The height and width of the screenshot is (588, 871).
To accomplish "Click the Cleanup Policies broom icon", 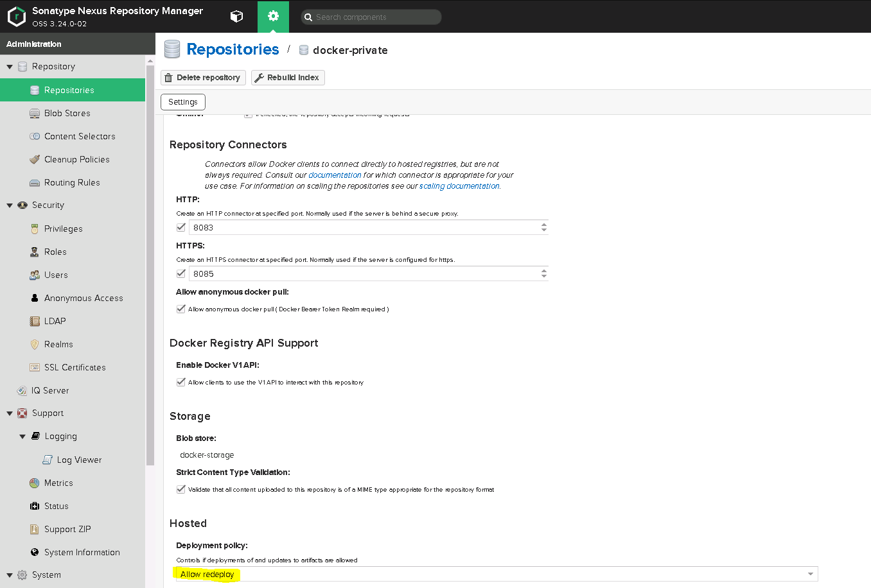I will pos(35,159).
